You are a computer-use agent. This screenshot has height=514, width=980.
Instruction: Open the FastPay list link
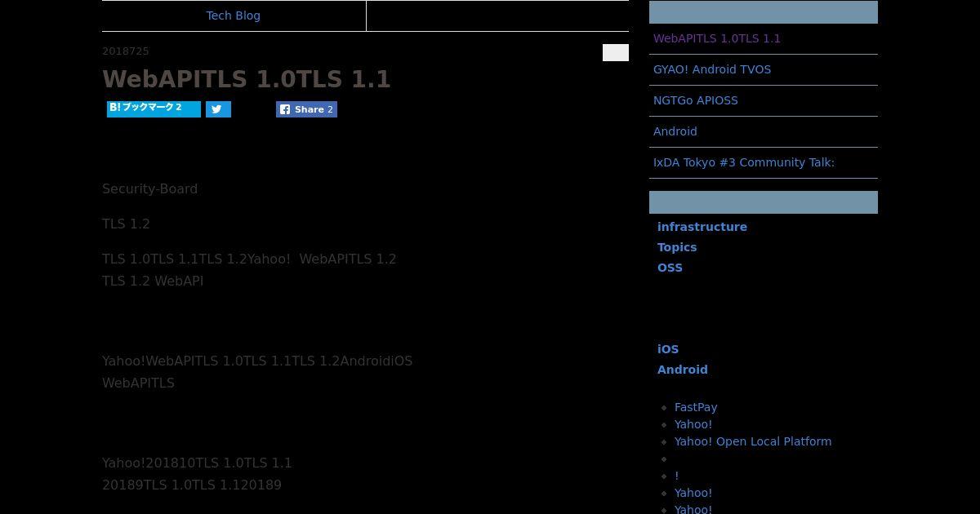click(696, 407)
